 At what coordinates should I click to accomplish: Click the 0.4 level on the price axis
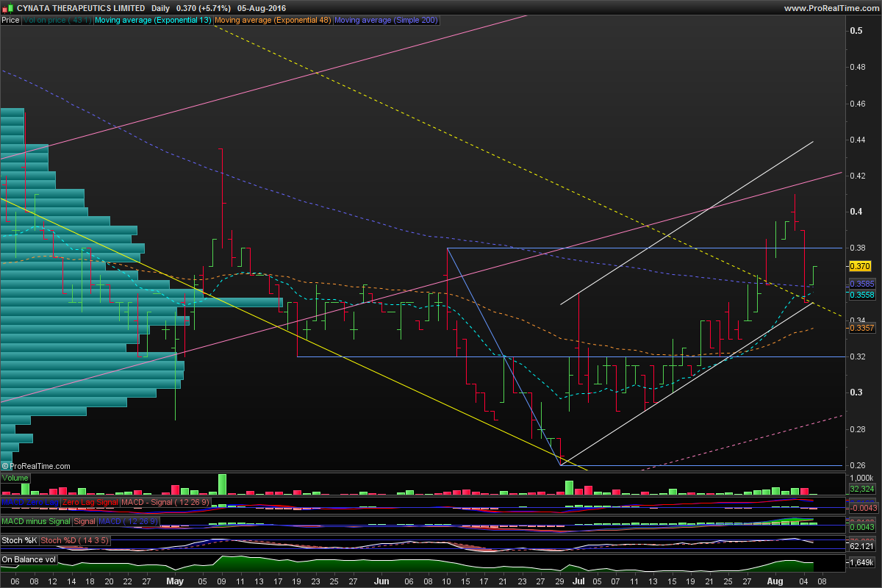[x=856, y=212]
